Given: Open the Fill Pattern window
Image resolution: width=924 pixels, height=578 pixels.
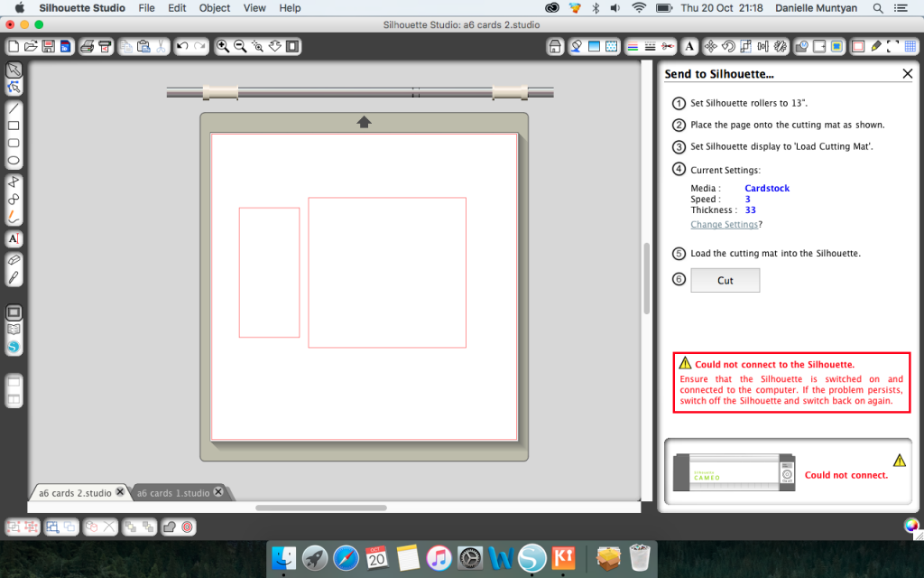Looking at the screenshot, I should tap(612, 46).
